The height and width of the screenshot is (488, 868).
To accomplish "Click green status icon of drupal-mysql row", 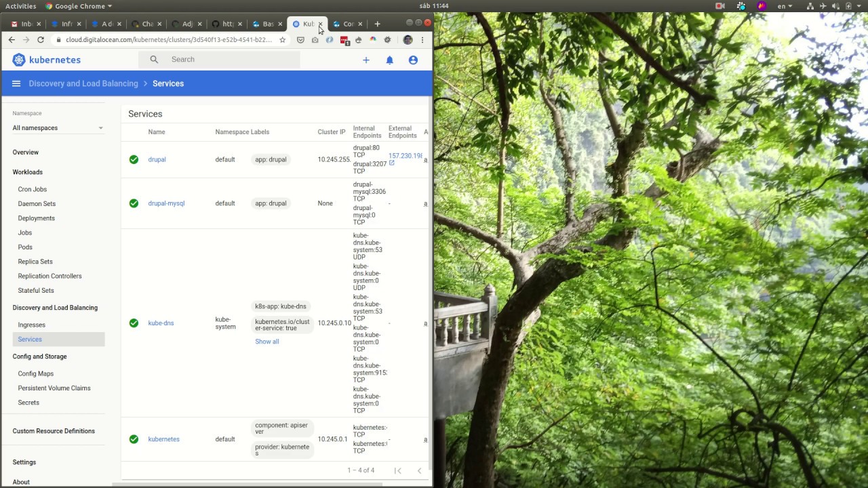I will click(x=134, y=203).
